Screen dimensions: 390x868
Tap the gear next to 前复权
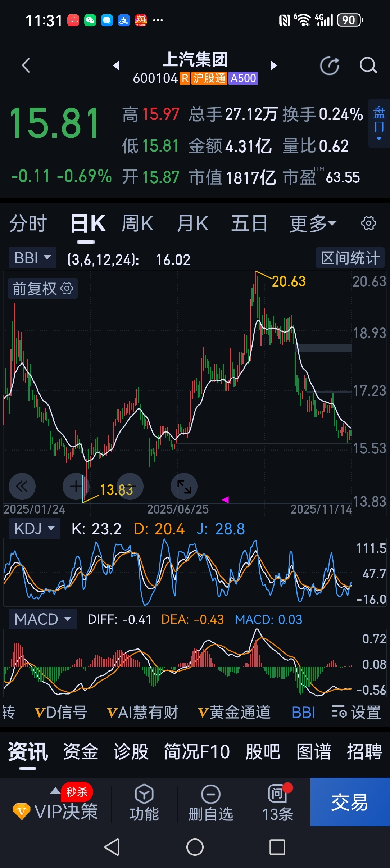[67, 288]
